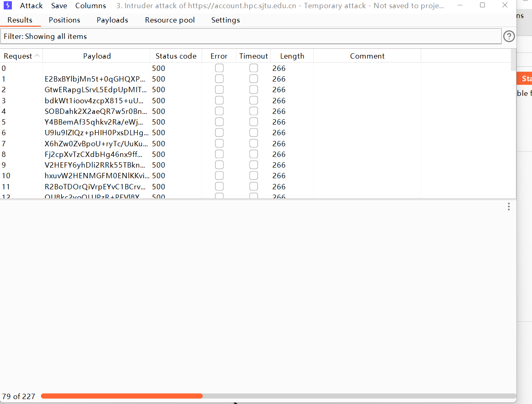Open the Attack menu

[31, 6]
